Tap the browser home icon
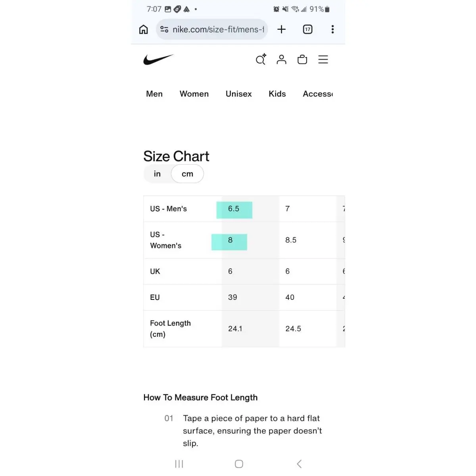The width and height of the screenshot is (476, 476). click(x=144, y=29)
